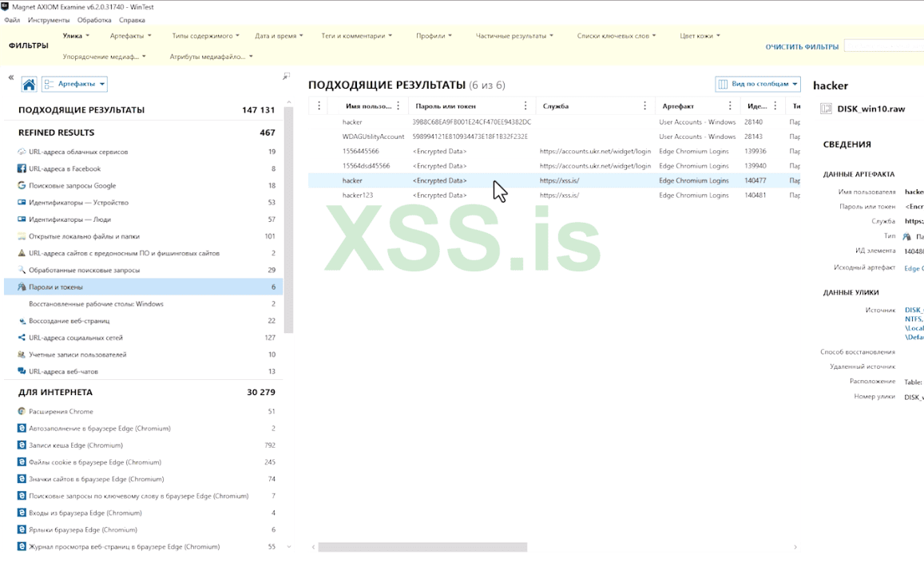Open Автозаполнение в браузере Edge icon
This screenshot has height=578, width=924.
[22, 429]
